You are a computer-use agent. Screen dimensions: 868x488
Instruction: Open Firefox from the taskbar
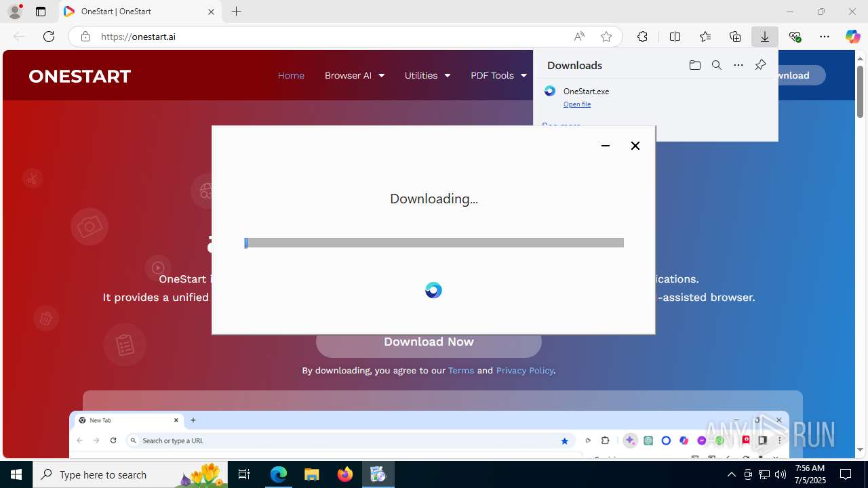345,474
